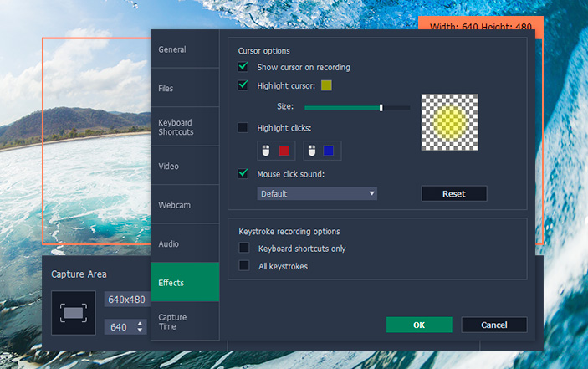Pick the blue right-click highlight color

[x=329, y=151]
